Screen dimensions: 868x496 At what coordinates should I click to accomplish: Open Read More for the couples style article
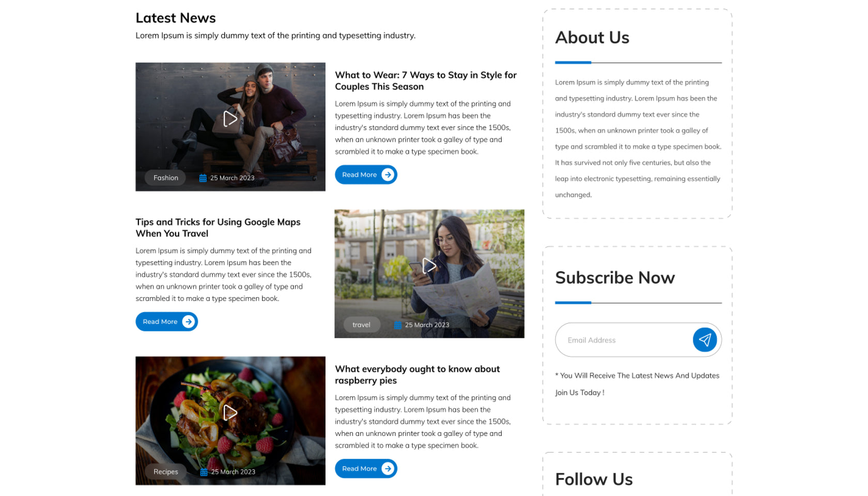pos(366,175)
